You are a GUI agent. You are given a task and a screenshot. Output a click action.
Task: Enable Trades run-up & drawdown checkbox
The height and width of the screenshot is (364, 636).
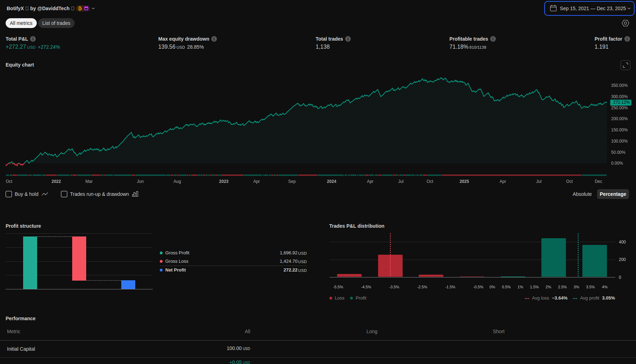pyautogui.click(x=64, y=194)
